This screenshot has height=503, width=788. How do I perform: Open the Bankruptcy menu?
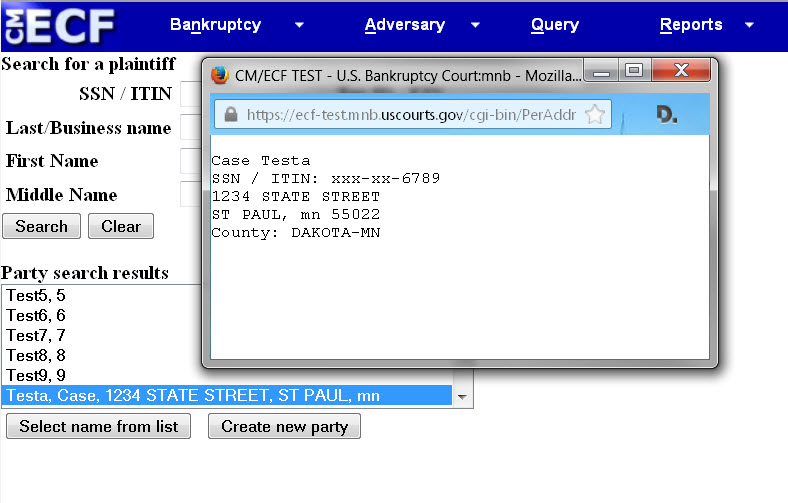point(215,25)
